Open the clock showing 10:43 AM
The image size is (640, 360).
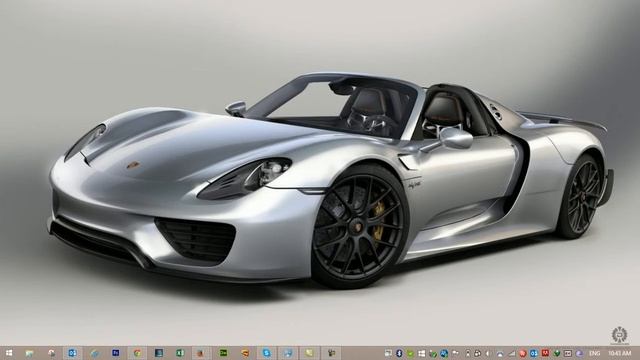(620, 353)
